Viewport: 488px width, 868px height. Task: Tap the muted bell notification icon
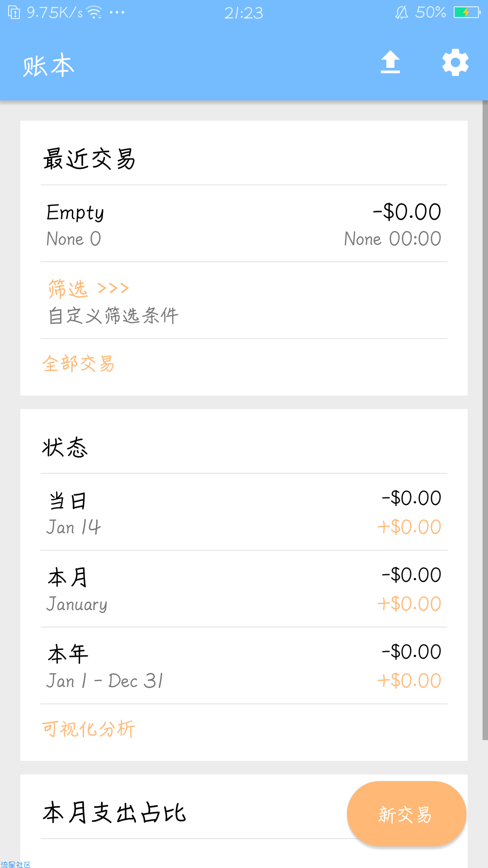click(x=401, y=13)
